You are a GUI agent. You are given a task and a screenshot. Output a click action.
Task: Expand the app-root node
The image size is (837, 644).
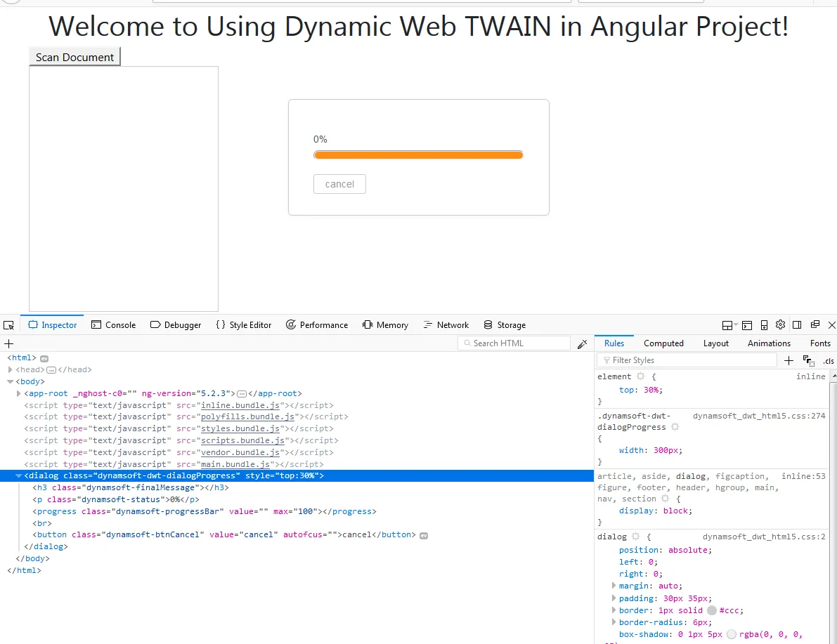coord(19,393)
